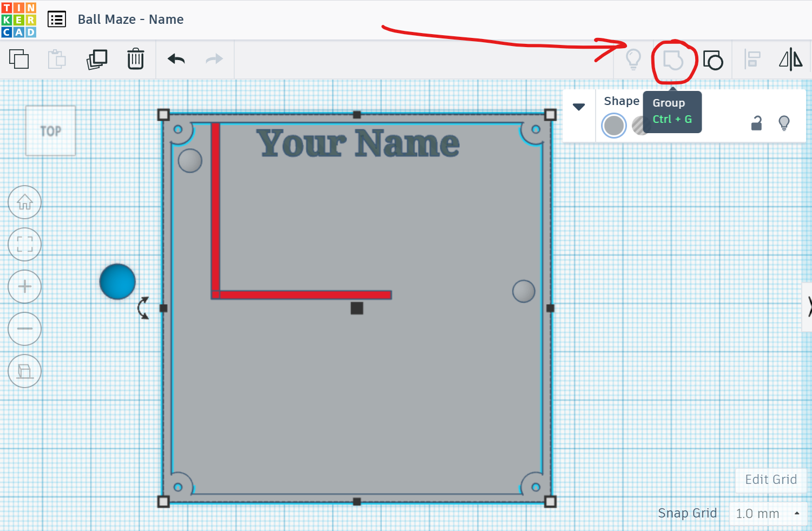Lock the selected shape
Viewport: 812px width, 531px height.
click(x=756, y=123)
